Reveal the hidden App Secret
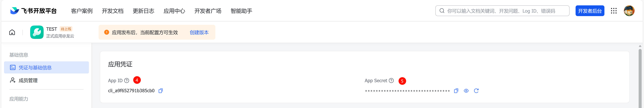The width and height of the screenshot is (644, 108). [x=466, y=91]
